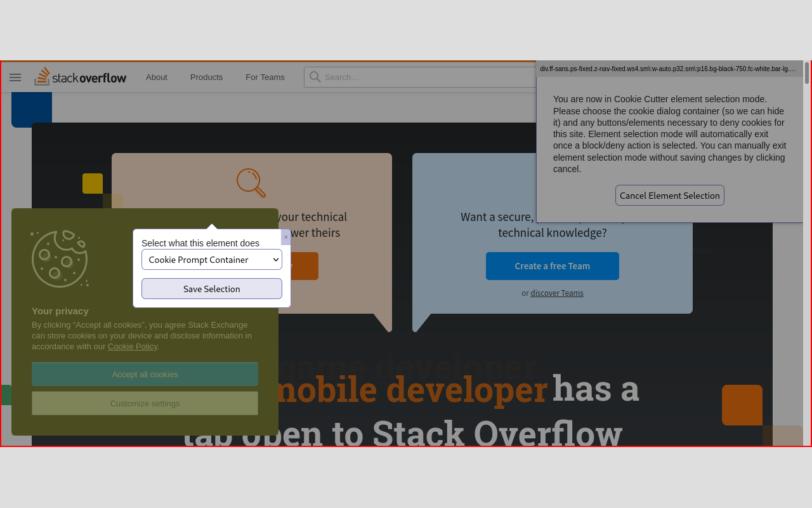
Task: Open the Cookie Policy link
Action: 133,346
